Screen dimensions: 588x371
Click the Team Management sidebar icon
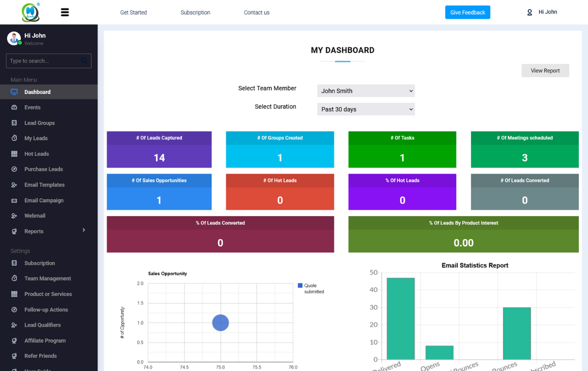coord(14,279)
